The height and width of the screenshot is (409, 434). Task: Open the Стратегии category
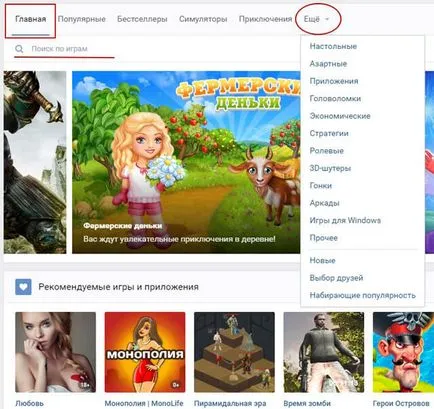(329, 133)
